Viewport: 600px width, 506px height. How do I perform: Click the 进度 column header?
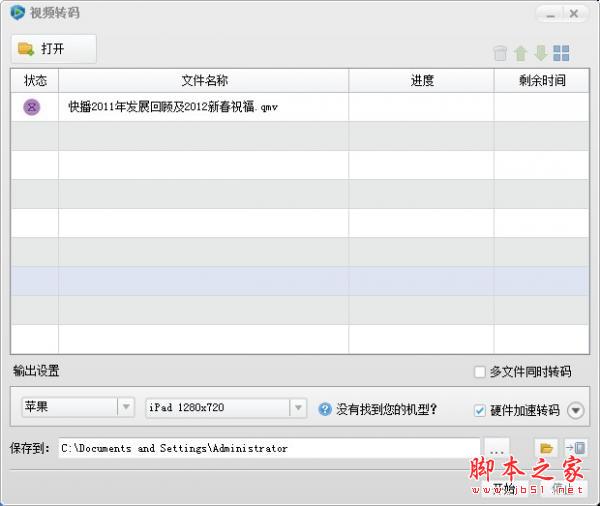(x=421, y=80)
